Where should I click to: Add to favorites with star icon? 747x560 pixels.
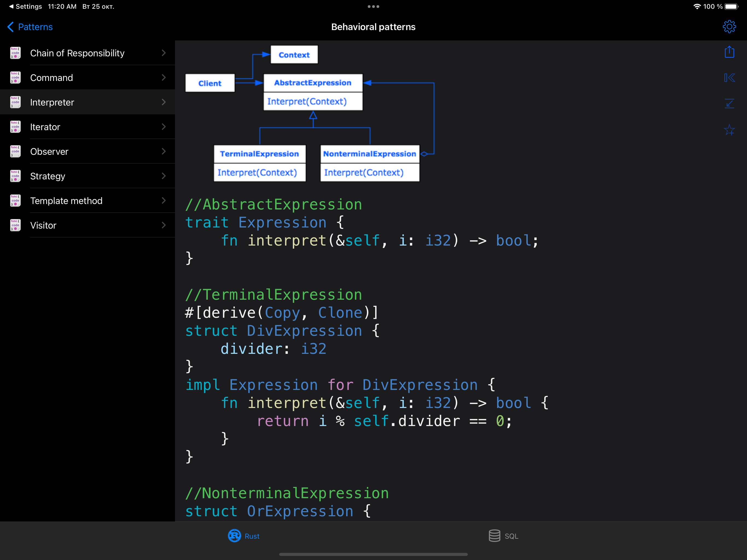coord(729,130)
